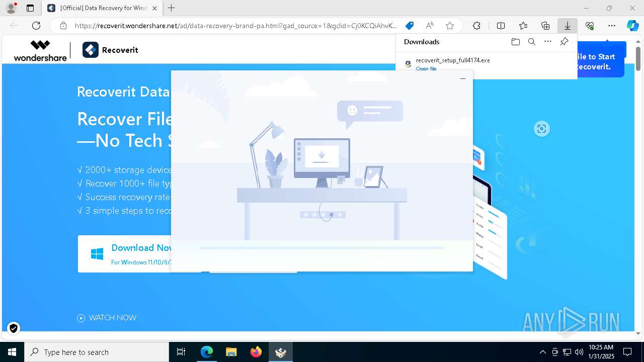Image resolution: width=644 pixels, height=362 pixels.
Task: Open Browser essentials heart icon
Action: [590, 26]
